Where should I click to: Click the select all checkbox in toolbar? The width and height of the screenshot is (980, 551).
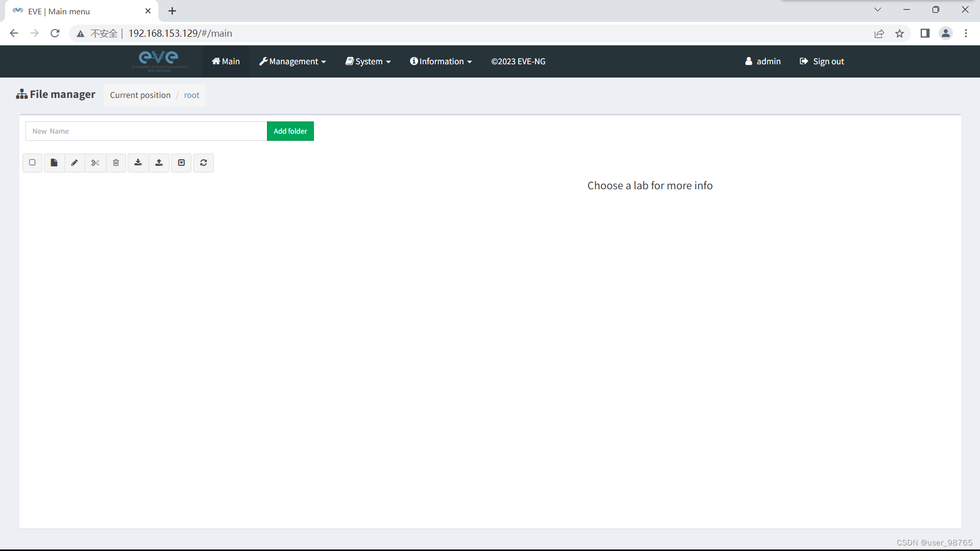pyautogui.click(x=32, y=162)
